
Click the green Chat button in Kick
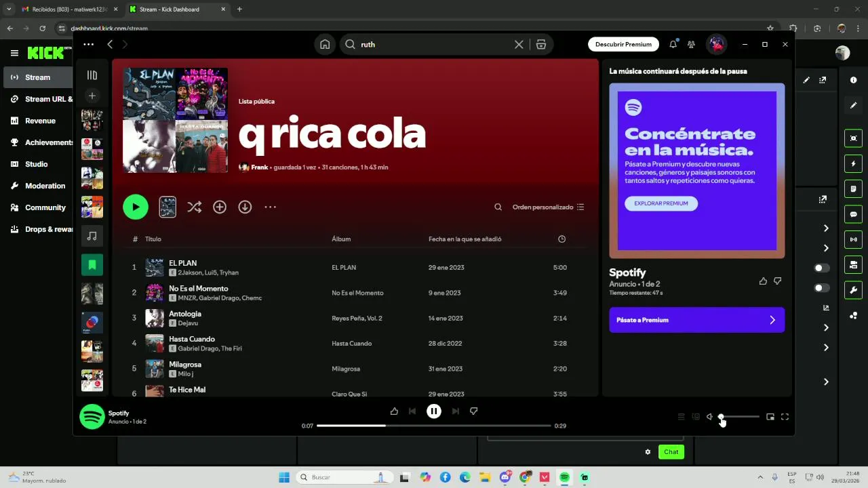click(671, 452)
